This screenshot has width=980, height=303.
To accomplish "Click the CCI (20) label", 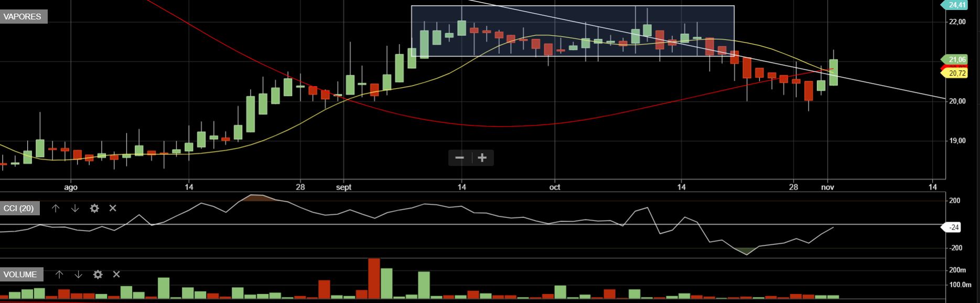I will click(x=20, y=208).
